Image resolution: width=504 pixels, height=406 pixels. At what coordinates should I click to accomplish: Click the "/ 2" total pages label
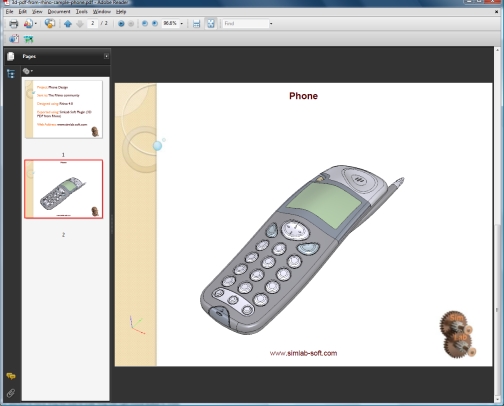click(x=104, y=23)
